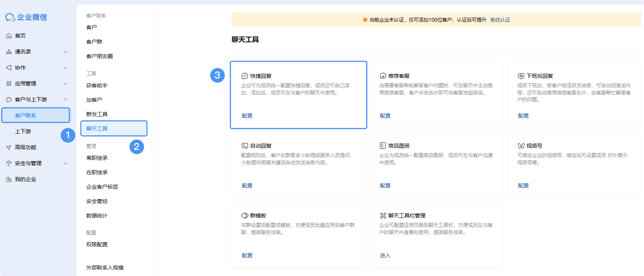Open 外部联系人规模 in the secondary menu
644x276 pixels.
pyautogui.click(x=105, y=268)
